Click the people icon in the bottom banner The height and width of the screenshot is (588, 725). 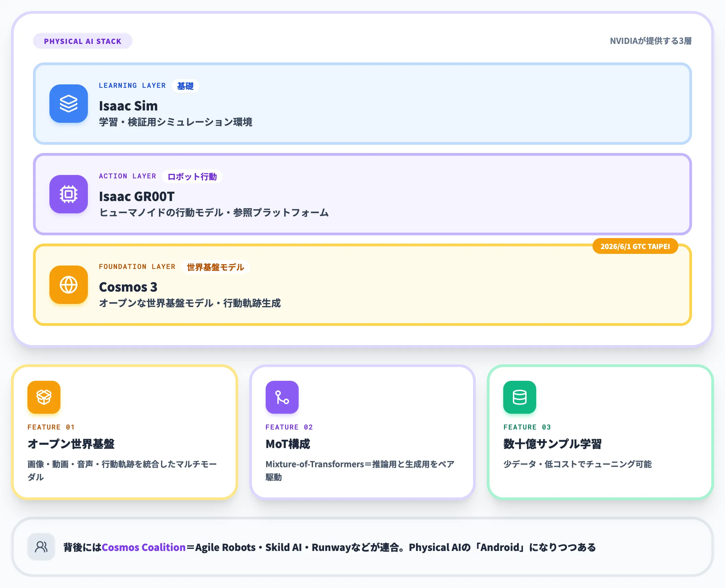click(41, 547)
